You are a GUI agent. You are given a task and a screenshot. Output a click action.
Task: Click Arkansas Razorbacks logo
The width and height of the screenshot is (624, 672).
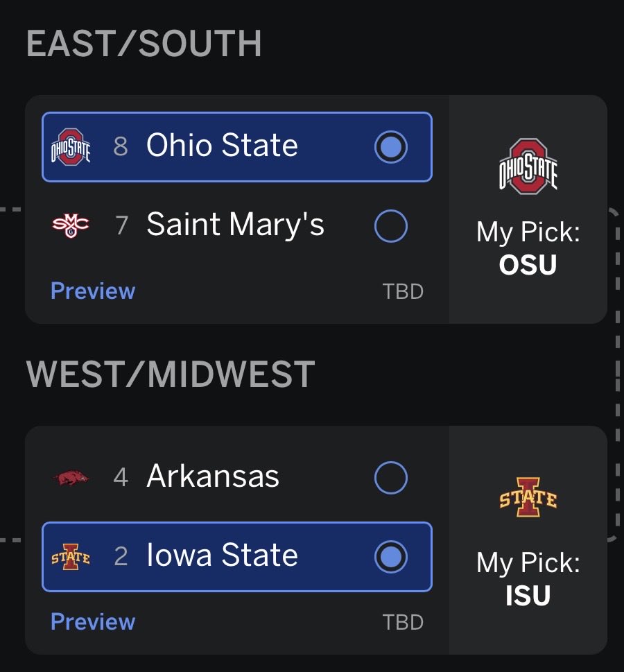point(71,477)
